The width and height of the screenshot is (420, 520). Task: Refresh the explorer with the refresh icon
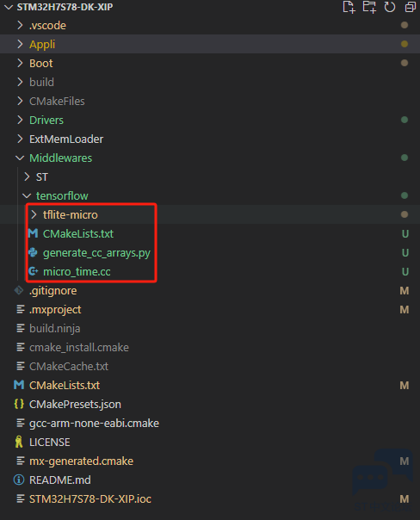click(x=390, y=7)
